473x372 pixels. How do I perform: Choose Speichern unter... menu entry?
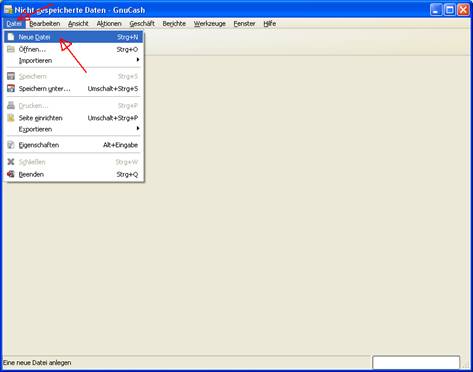(x=73, y=89)
